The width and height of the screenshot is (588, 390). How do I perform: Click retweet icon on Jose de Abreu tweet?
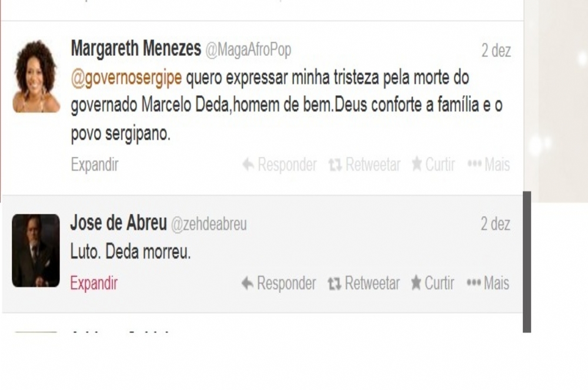tap(334, 283)
